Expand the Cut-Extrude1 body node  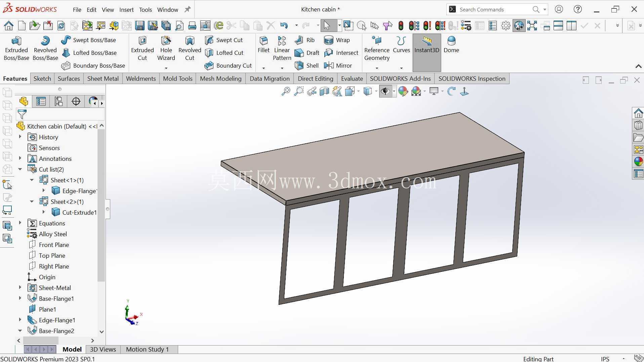click(x=44, y=212)
